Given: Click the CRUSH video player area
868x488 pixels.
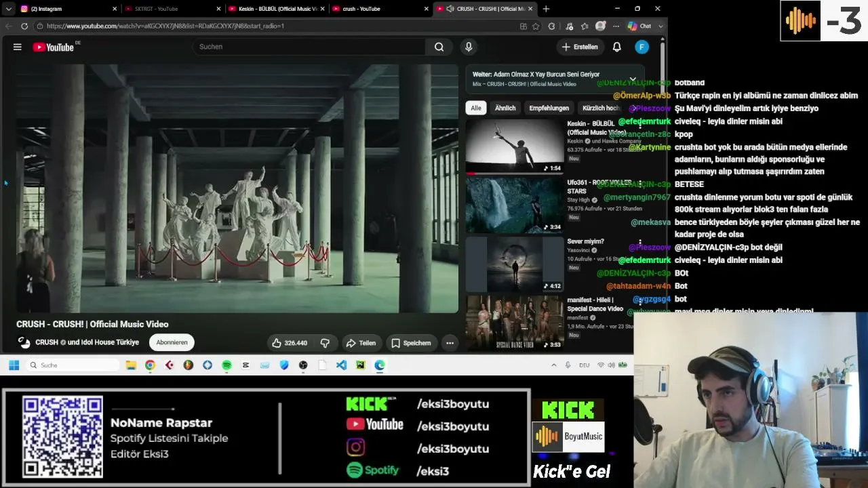Looking at the screenshot, I should click(x=237, y=188).
